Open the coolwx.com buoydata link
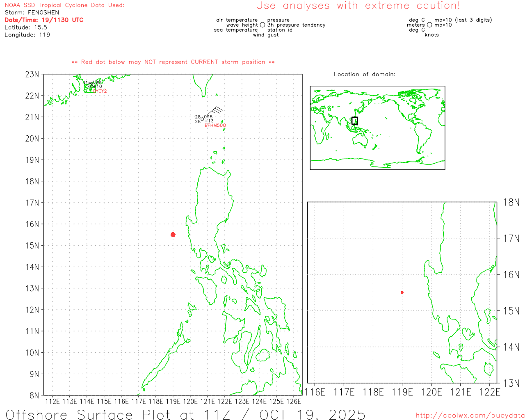Screen dimensions: 525x420 coord(470,415)
